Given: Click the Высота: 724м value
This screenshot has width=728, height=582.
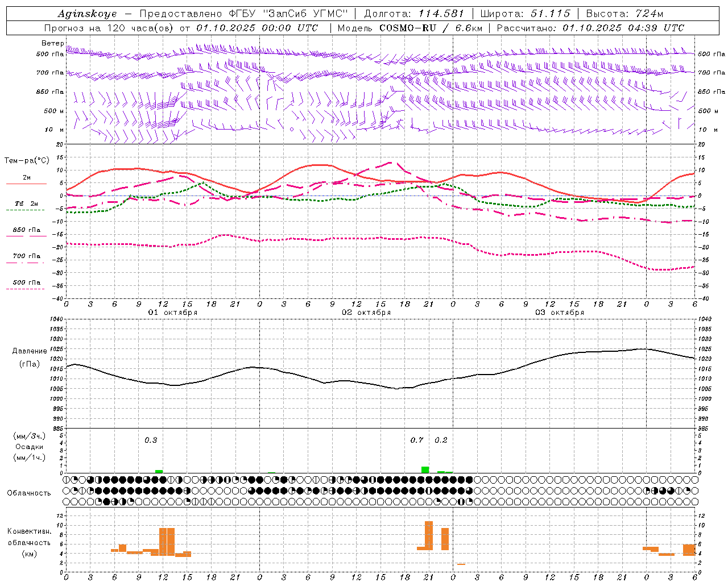Looking at the screenshot, I should [x=624, y=14].
